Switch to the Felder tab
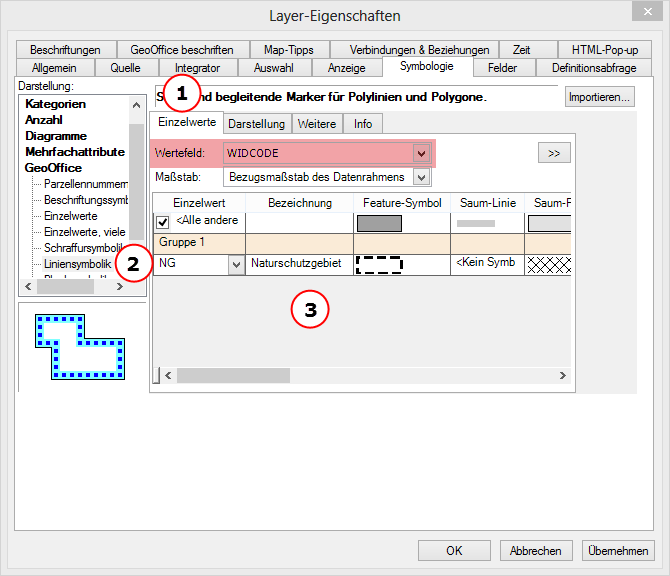The width and height of the screenshot is (670, 576). [x=502, y=67]
